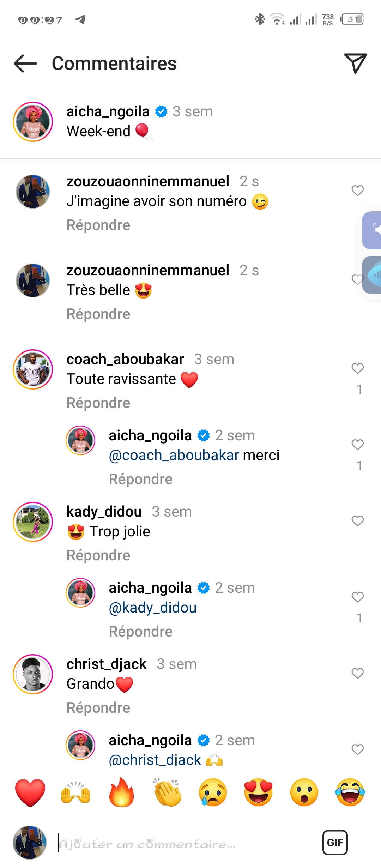Insert the fire quick emoji
Image resolution: width=381 pixels, height=868 pixels.
coord(121,792)
